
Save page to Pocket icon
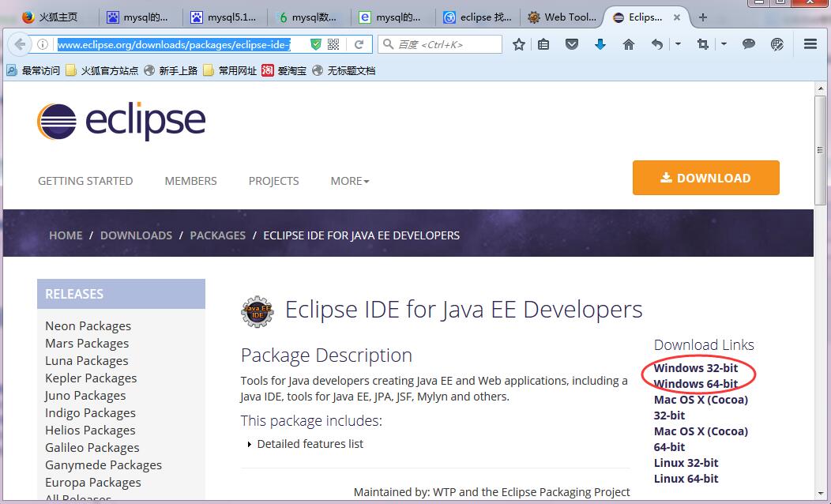point(572,44)
